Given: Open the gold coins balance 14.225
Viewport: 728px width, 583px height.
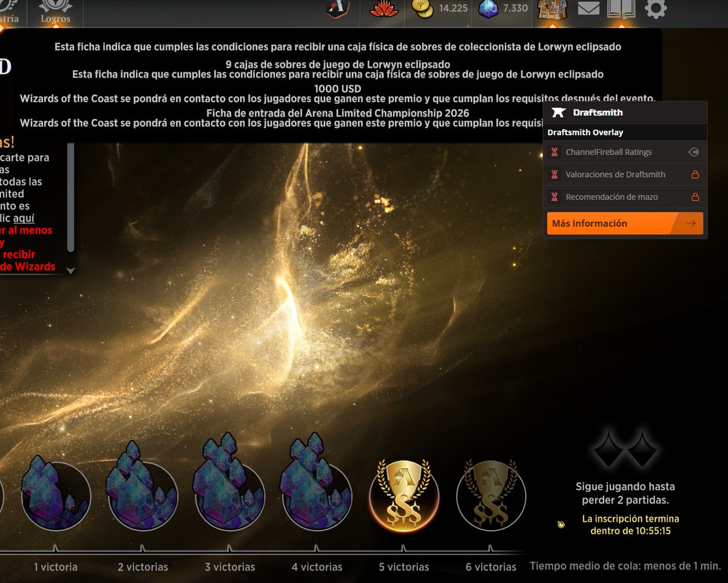Looking at the screenshot, I should point(440,8).
